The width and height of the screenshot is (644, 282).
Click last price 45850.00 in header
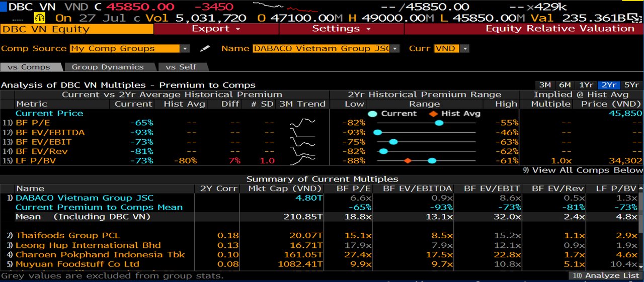[140, 7]
